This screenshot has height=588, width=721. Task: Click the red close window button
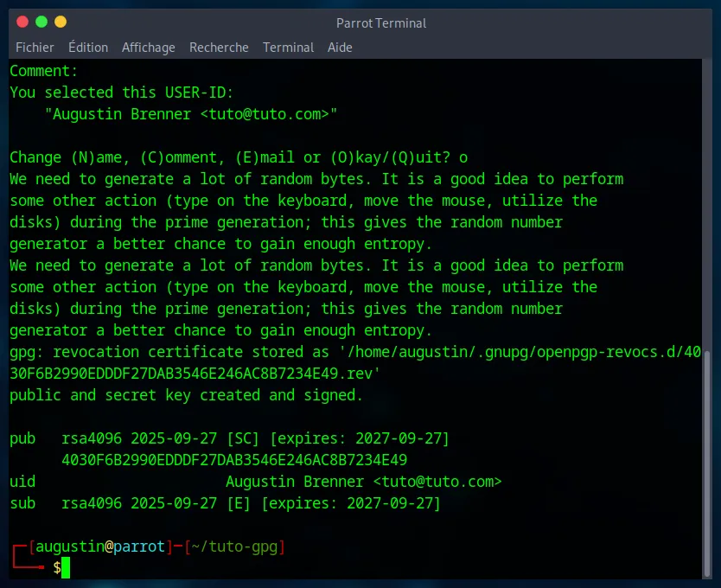tap(22, 22)
